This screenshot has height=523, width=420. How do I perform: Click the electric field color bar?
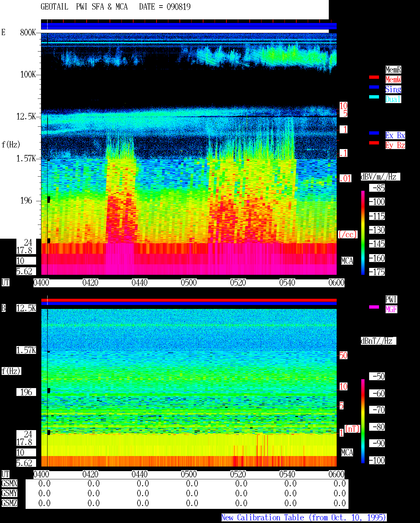pyautogui.click(x=363, y=233)
